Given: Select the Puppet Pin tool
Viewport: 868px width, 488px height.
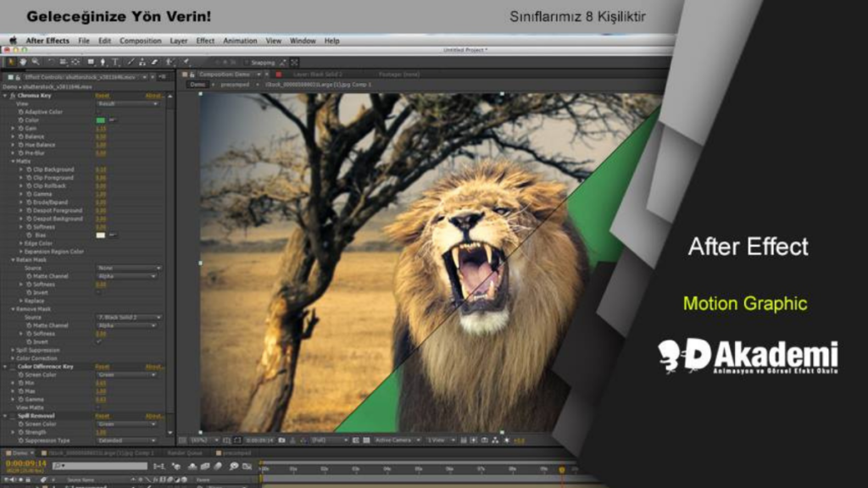Looking at the screenshot, I should [x=186, y=62].
